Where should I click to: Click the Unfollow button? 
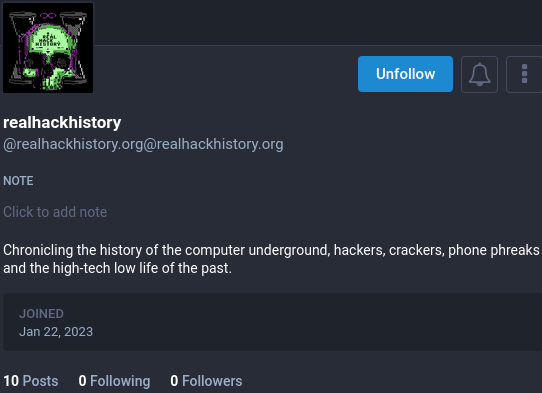(405, 74)
